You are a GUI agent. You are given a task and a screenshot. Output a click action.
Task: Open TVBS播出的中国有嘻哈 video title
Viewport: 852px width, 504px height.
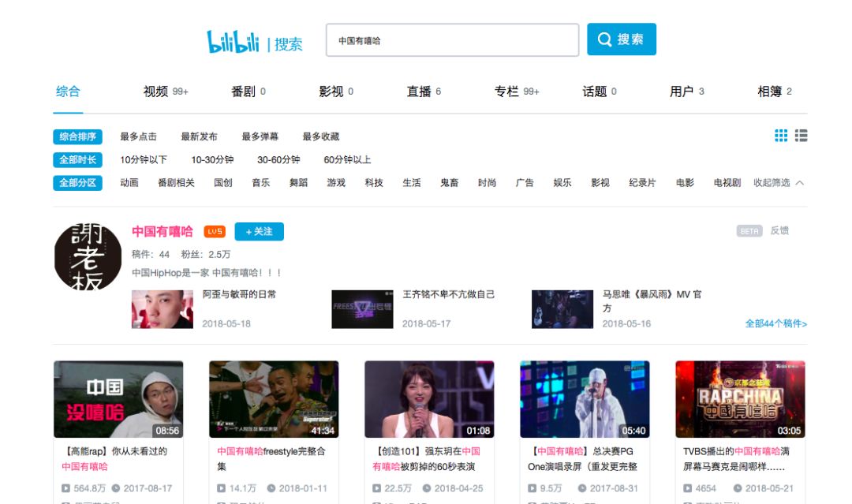coord(736,459)
